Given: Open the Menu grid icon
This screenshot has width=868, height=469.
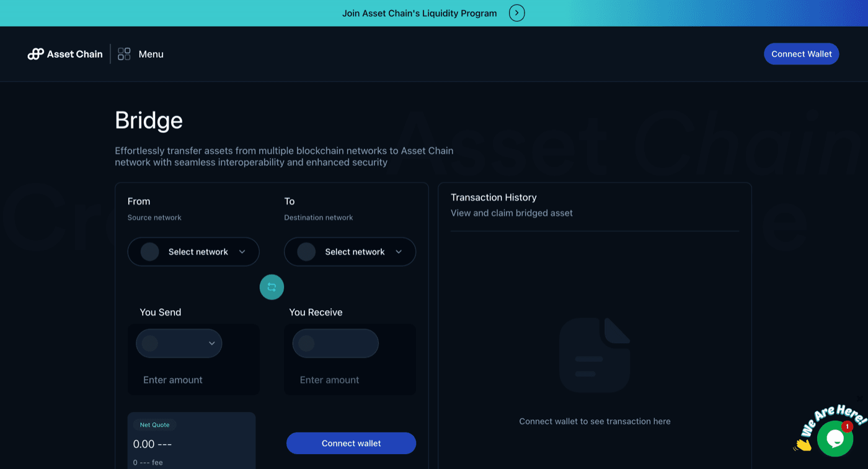Looking at the screenshot, I should (124, 54).
